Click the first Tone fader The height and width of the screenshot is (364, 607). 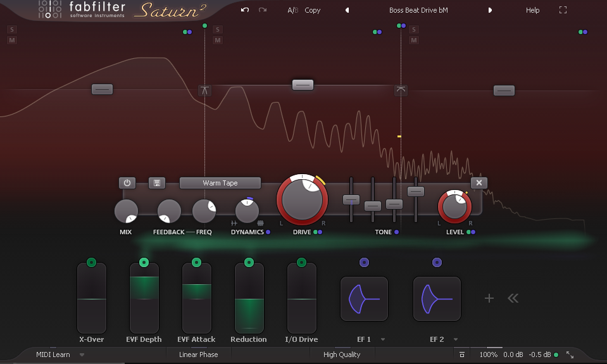point(351,200)
